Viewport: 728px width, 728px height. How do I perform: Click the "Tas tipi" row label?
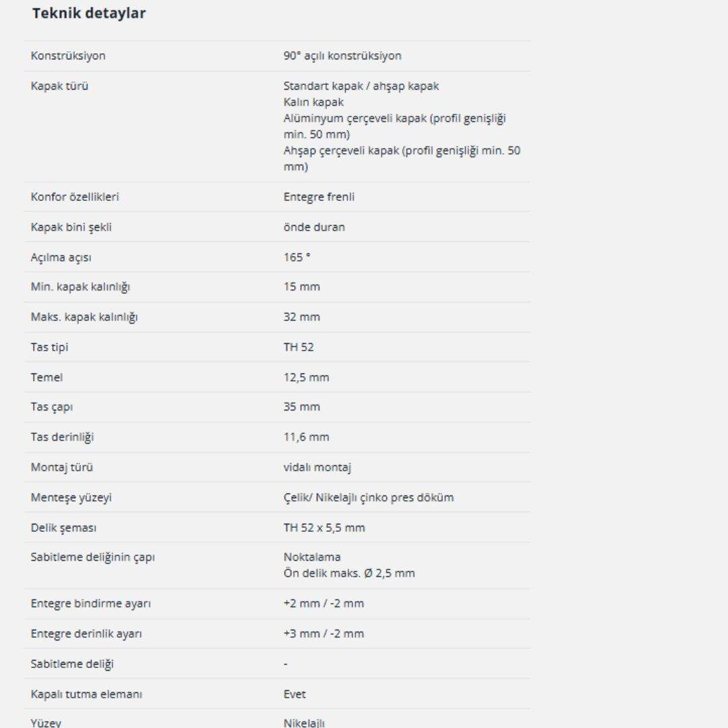tap(49, 347)
